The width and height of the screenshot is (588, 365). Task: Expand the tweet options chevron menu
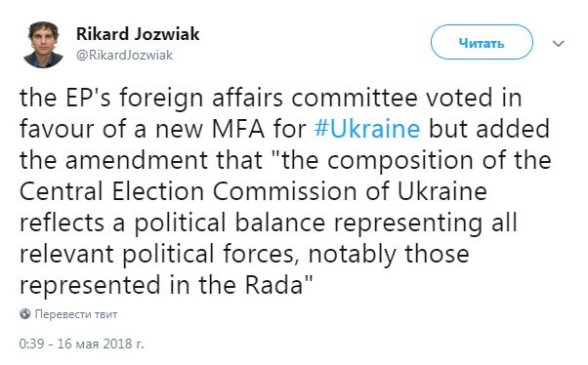click(x=559, y=44)
